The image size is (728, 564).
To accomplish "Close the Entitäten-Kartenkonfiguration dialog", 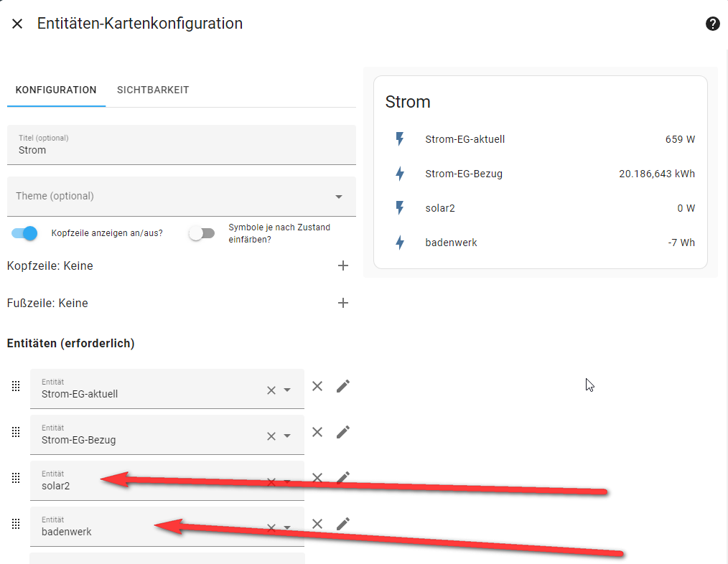I will click(17, 24).
